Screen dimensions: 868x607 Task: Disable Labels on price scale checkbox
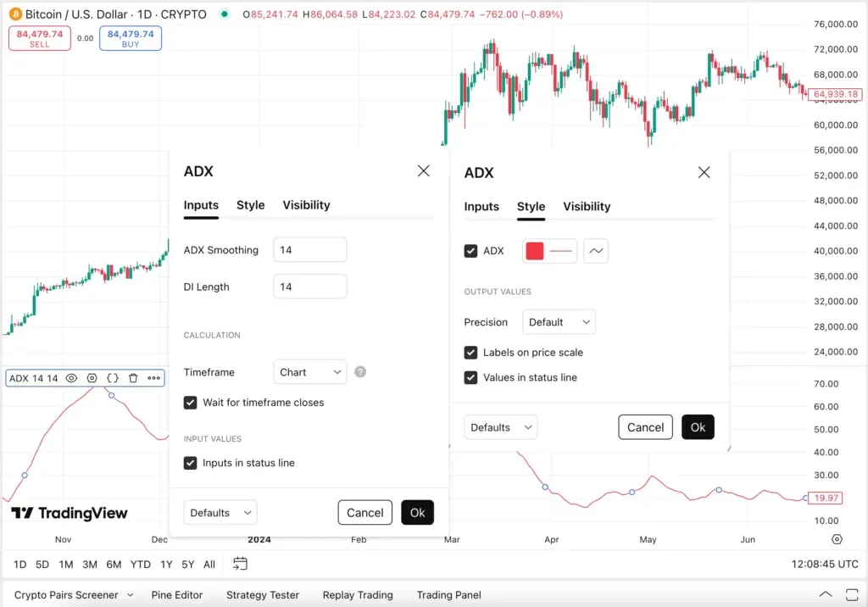pyautogui.click(x=471, y=353)
